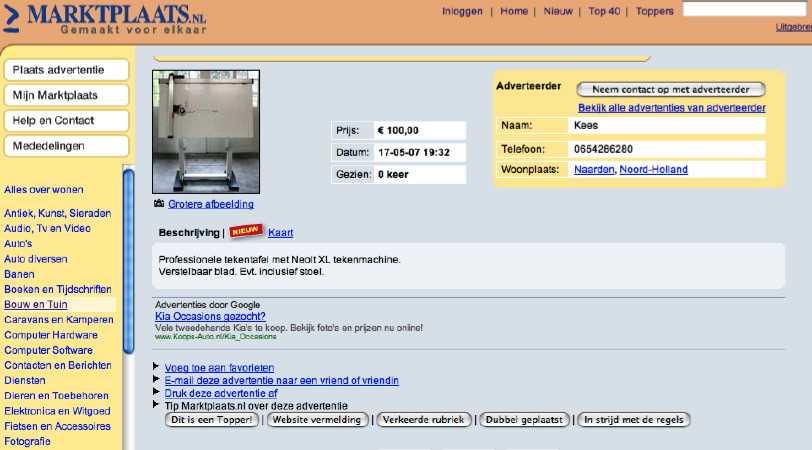Image resolution: width=812 pixels, height=450 pixels.
Task: Click the search field at top right
Action: pos(746,10)
